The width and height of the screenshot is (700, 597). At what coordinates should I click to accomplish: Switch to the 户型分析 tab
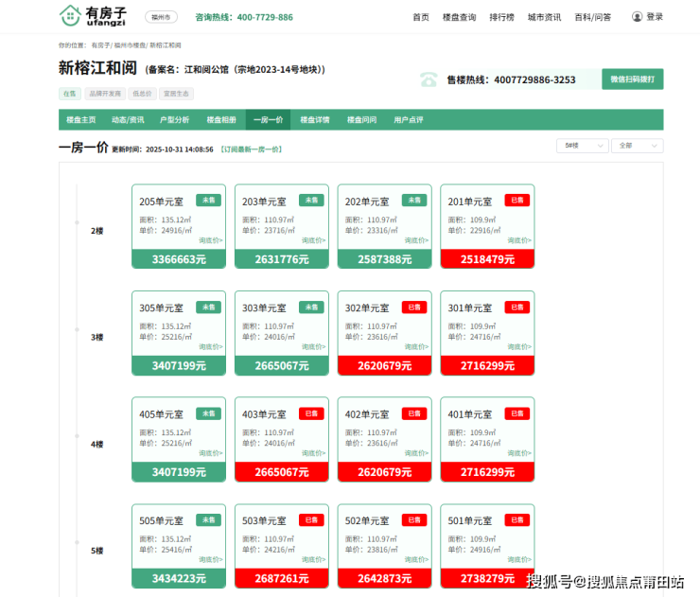coord(174,120)
